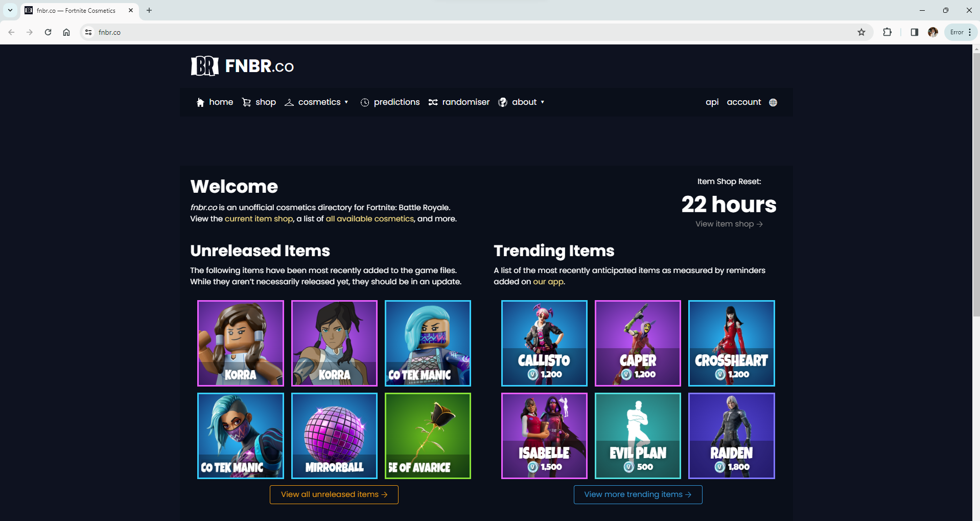Bookmark this page with the star icon

861,32
